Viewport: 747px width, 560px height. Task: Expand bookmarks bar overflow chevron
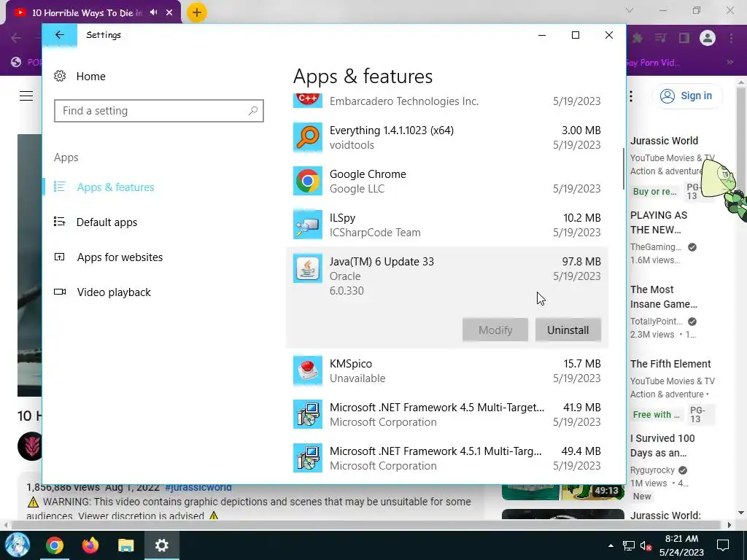click(729, 63)
